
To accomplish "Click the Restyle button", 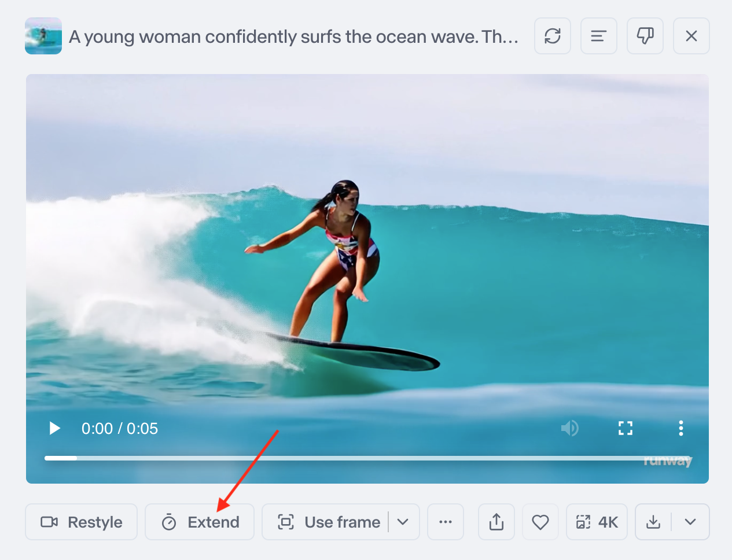I will pos(82,522).
